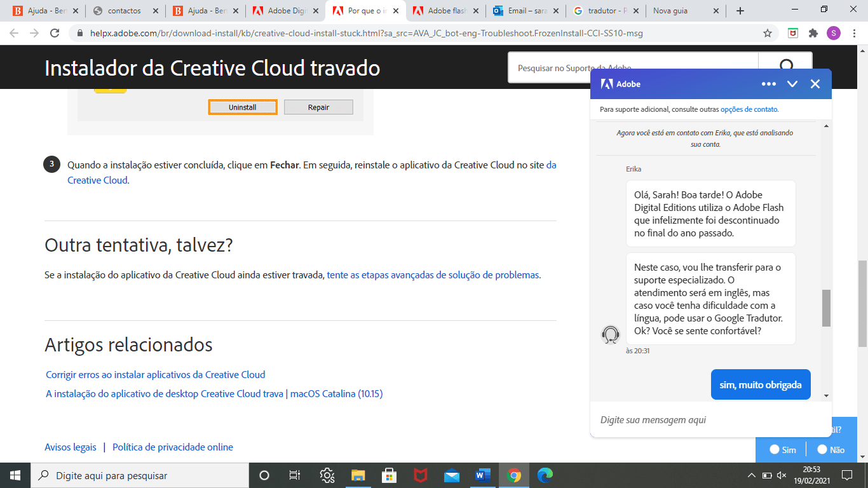Open 'tente as etapas avançadas de solução' link
The image size is (868, 488).
(x=433, y=275)
